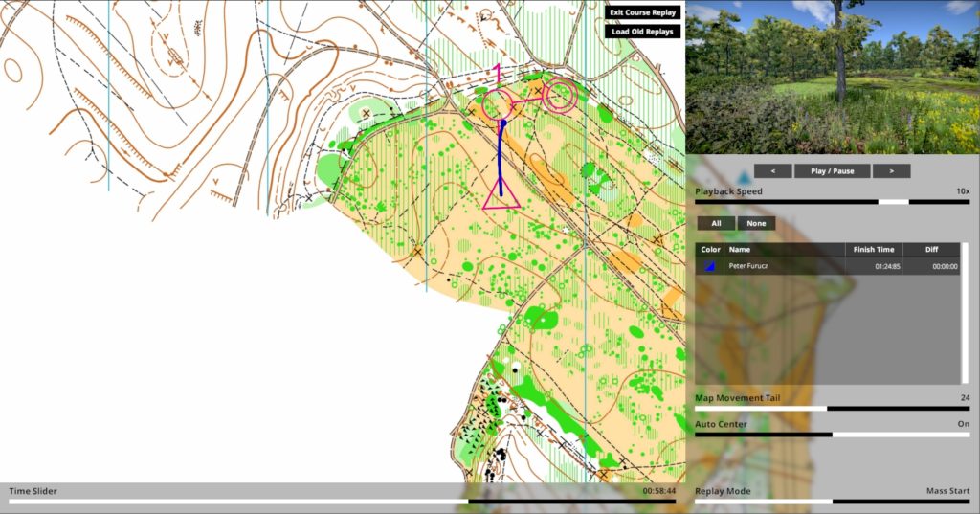The width and height of the screenshot is (980, 514).
Task: Click the Name column header
Action: tap(785, 250)
